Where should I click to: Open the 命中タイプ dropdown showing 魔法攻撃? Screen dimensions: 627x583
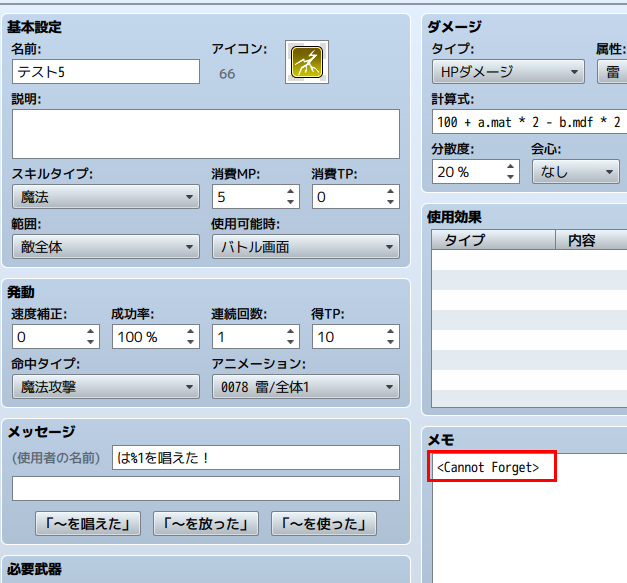(106, 386)
